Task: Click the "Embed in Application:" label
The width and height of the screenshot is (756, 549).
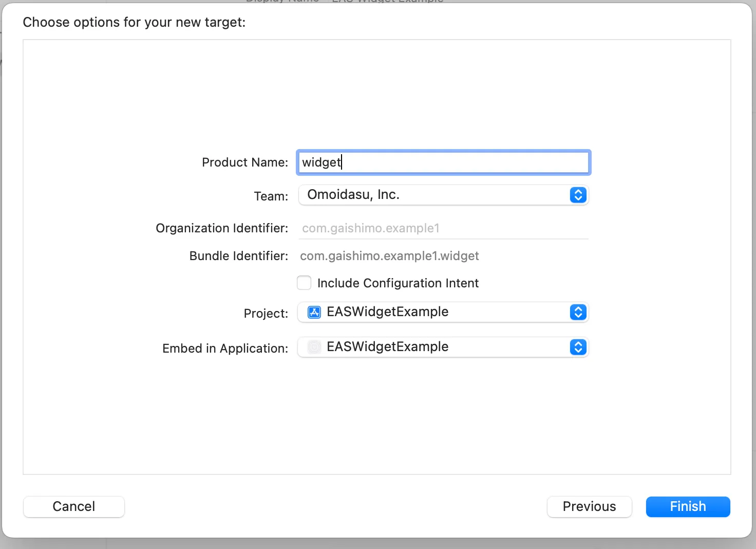Action: tap(225, 349)
